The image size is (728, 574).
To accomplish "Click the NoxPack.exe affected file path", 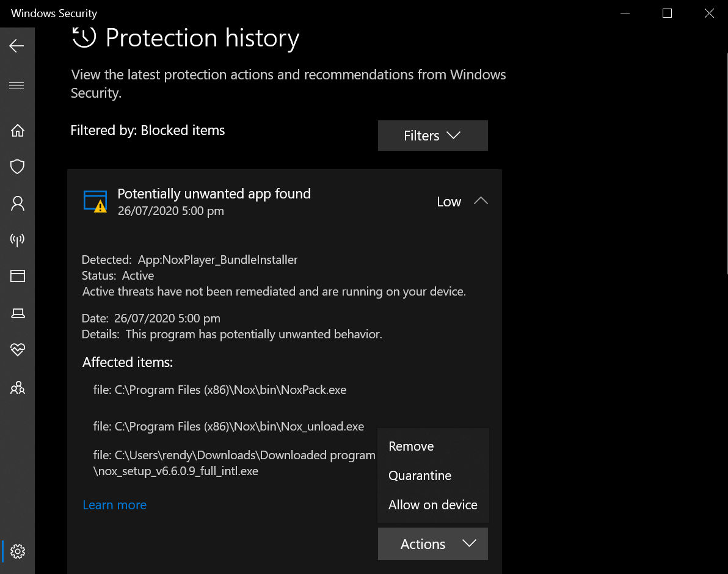I will coord(220,390).
